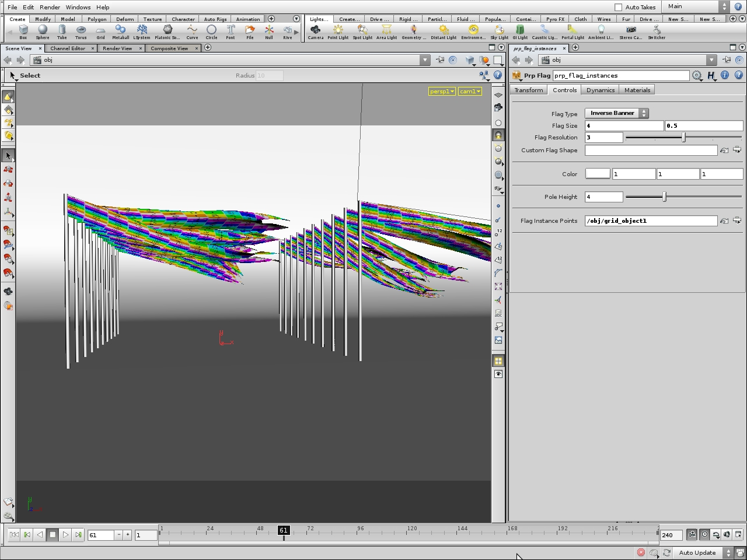
Task: Click the Sky Light shelf icon
Action: [x=499, y=32]
